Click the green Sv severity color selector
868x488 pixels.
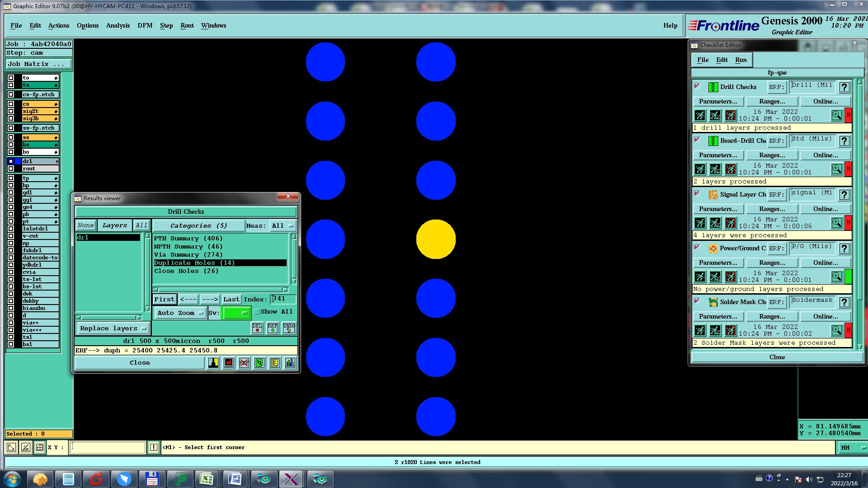[x=236, y=313]
